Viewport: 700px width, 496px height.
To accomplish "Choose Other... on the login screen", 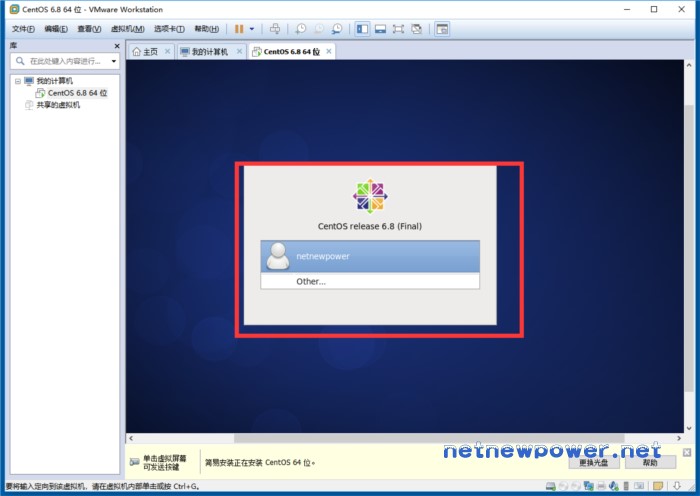I will [x=370, y=281].
